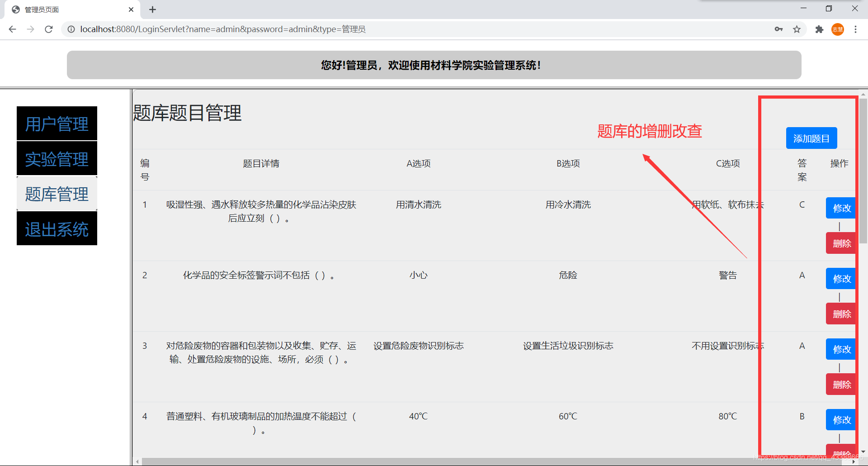Viewport: 868px width, 466px height.
Task: Open 实验管理 in the sidebar
Action: point(57,159)
